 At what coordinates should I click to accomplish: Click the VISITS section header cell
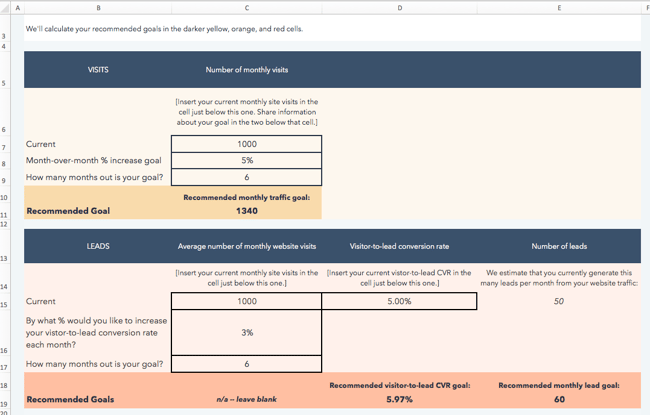point(98,70)
